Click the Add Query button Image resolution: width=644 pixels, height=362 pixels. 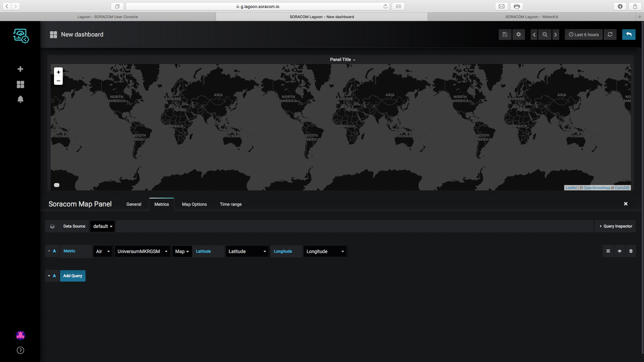coord(72,276)
